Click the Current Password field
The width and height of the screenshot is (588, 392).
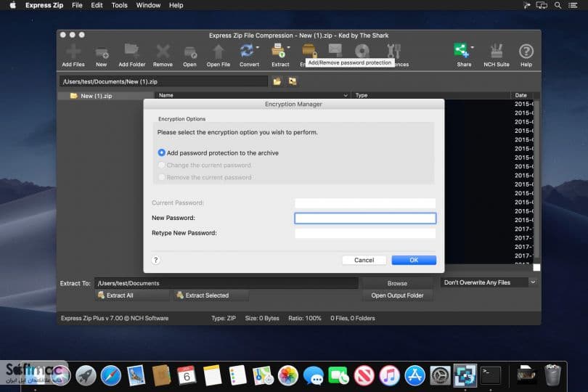(x=365, y=203)
